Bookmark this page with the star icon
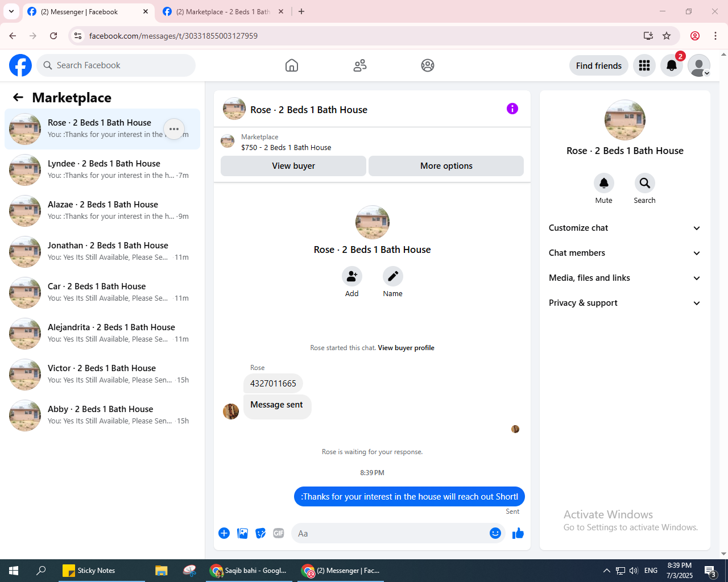 pyautogui.click(x=667, y=36)
